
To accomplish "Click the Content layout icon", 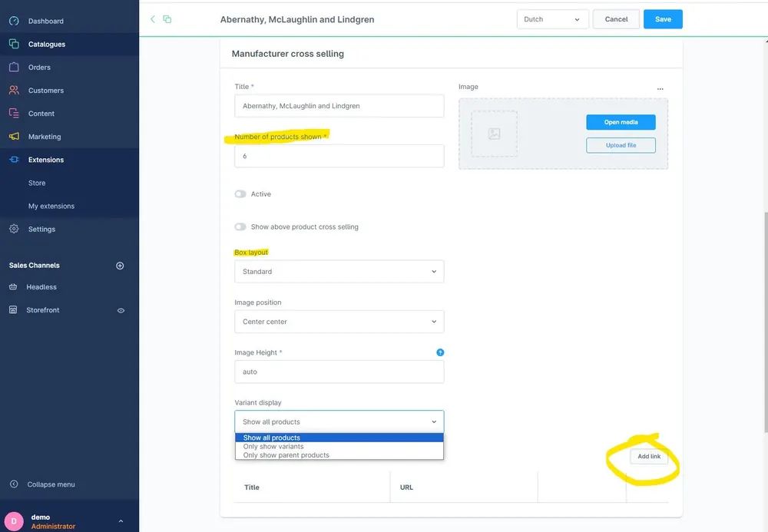I will coord(14,113).
